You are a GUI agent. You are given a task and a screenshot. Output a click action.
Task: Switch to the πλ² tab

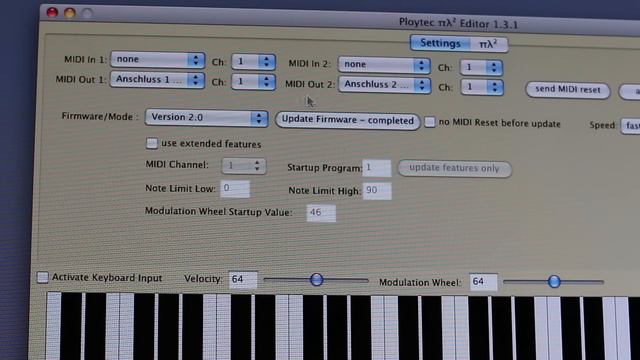pos(489,44)
